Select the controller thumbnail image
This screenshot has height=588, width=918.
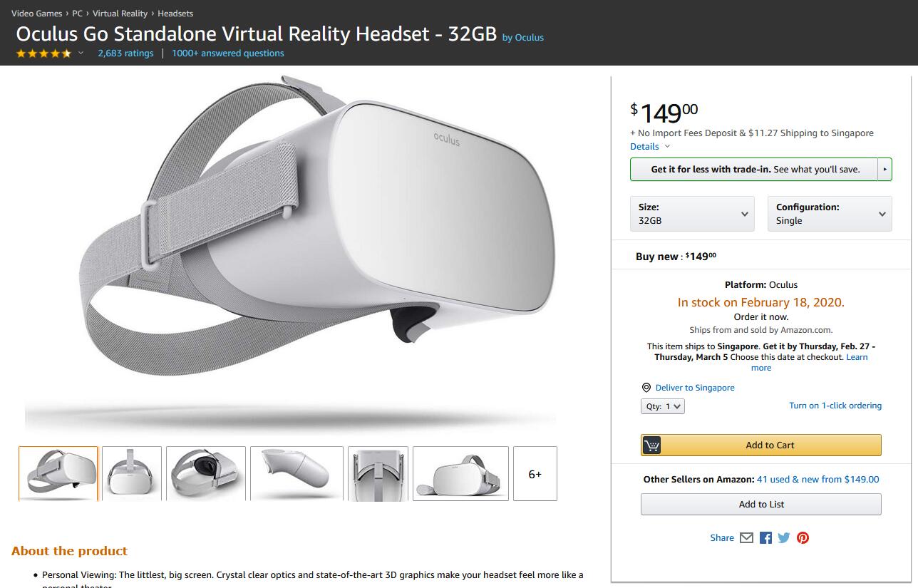tap(297, 474)
